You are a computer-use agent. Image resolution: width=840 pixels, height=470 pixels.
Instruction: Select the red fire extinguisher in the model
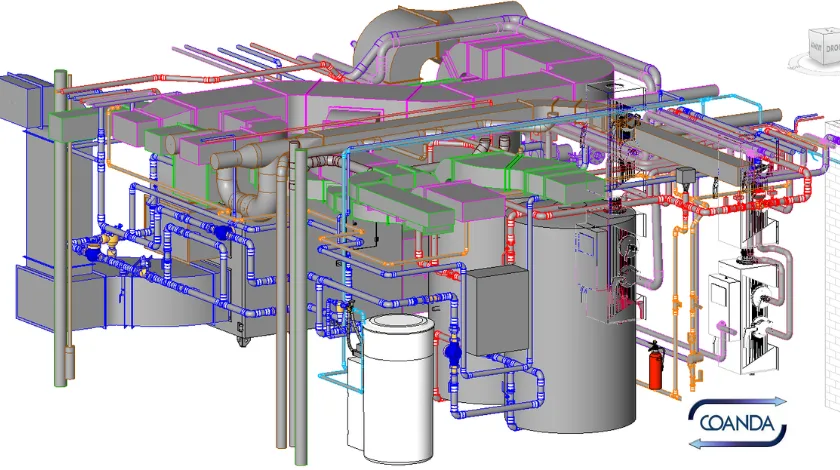click(655, 365)
